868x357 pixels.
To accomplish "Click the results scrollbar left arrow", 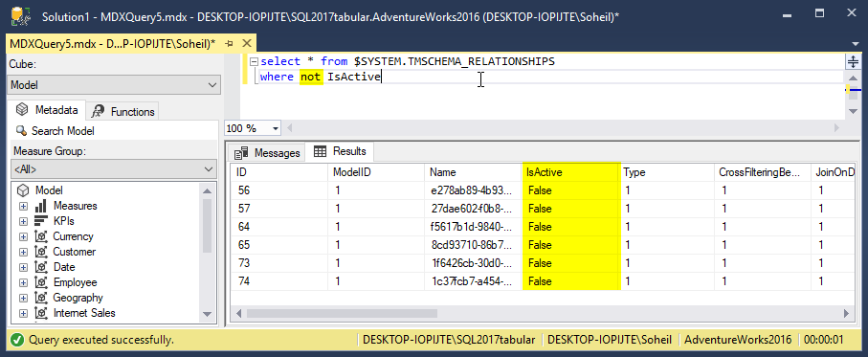I will [x=238, y=313].
